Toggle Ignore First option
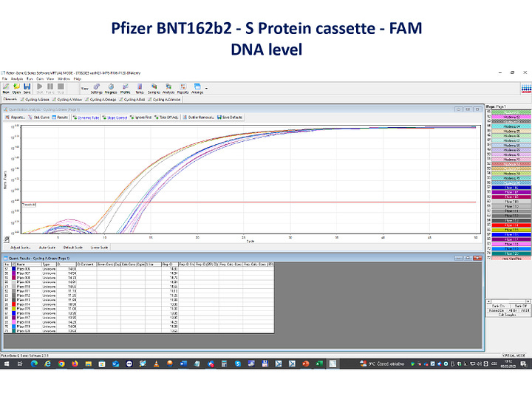532x399 pixels. [x=141, y=117]
